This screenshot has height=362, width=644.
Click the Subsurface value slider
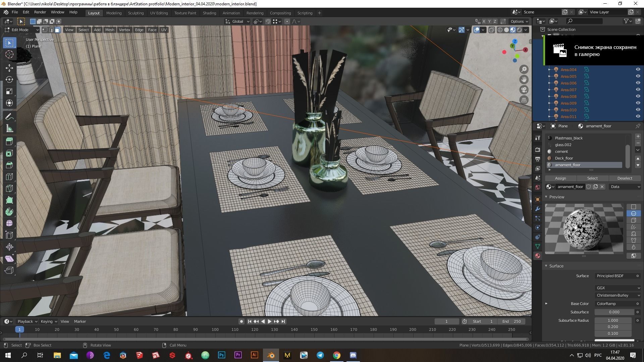(x=614, y=312)
